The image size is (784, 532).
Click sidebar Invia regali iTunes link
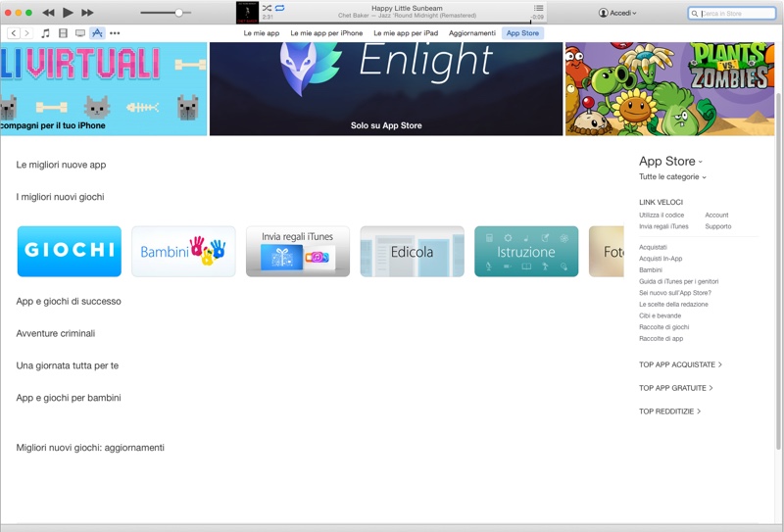pyautogui.click(x=663, y=226)
